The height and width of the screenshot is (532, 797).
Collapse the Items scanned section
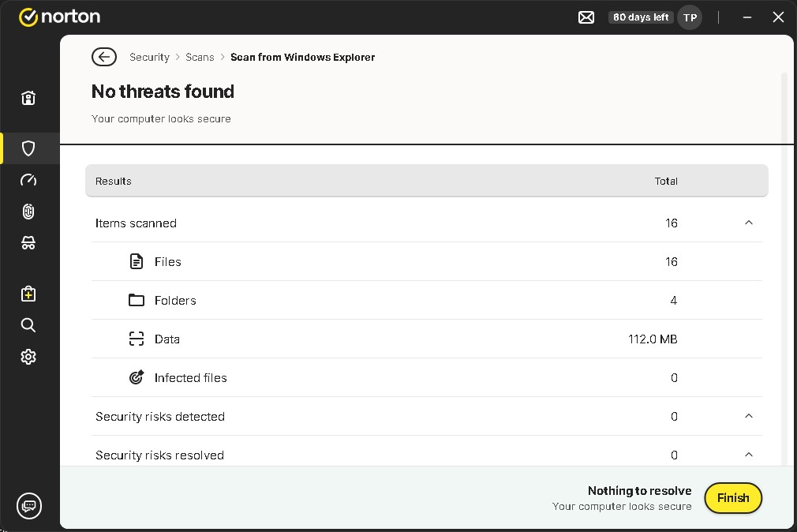749,223
